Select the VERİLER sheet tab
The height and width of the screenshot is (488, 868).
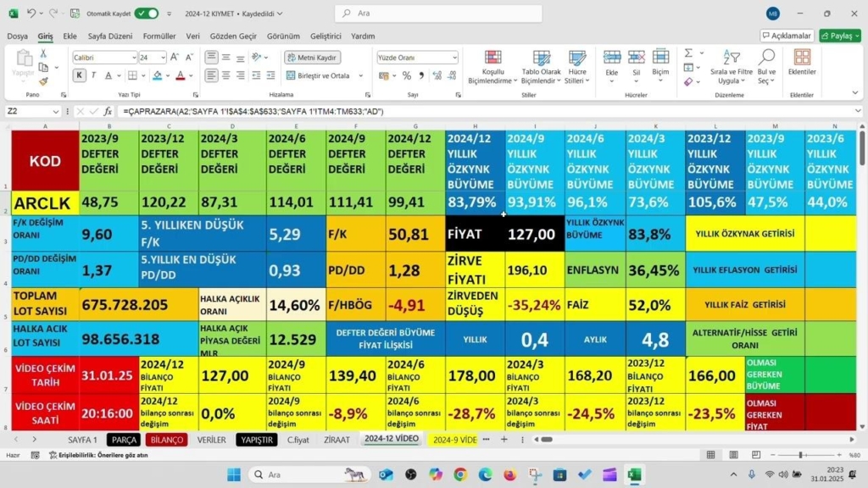click(x=211, y=440)
